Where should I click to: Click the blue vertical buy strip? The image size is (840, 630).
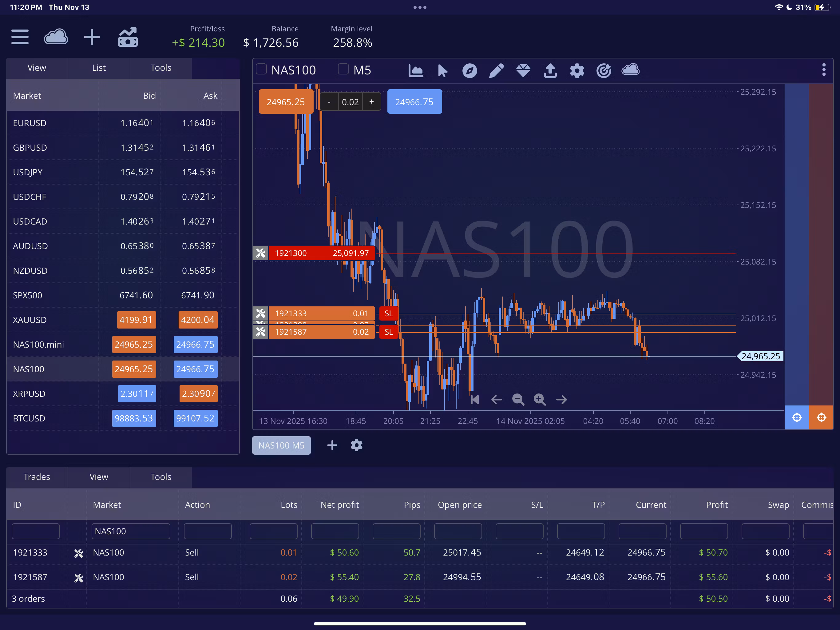pos(797,244)
